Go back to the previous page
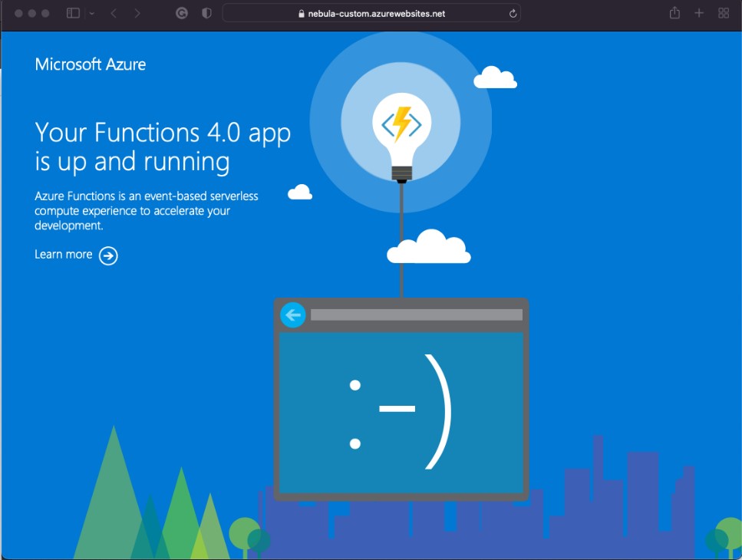This screenshot has width=742, height=560. (x=114, y=13)
